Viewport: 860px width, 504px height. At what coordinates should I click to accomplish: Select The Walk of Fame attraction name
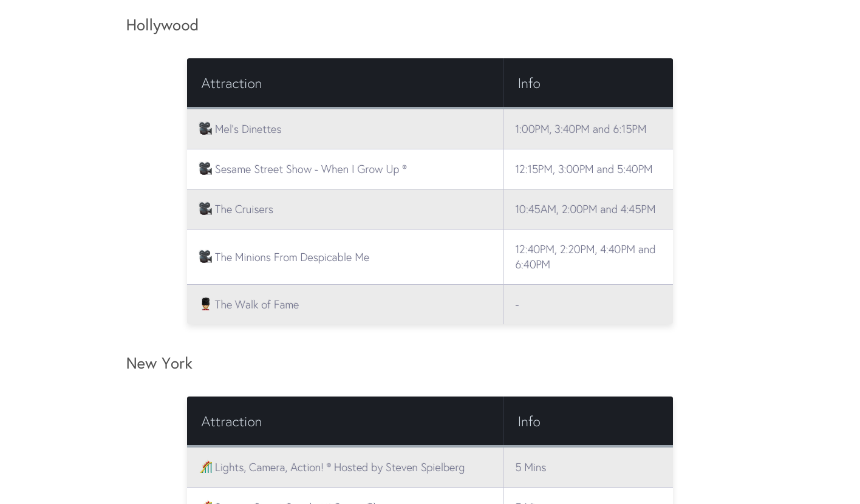click(x=256, y=305)
